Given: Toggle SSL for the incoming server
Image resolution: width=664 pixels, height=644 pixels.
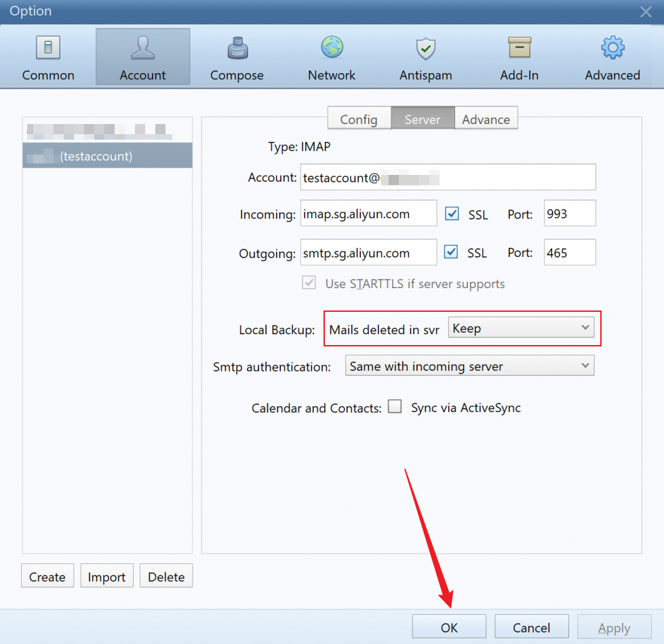Looking at the screenshot, I should (x=452, y=214).
